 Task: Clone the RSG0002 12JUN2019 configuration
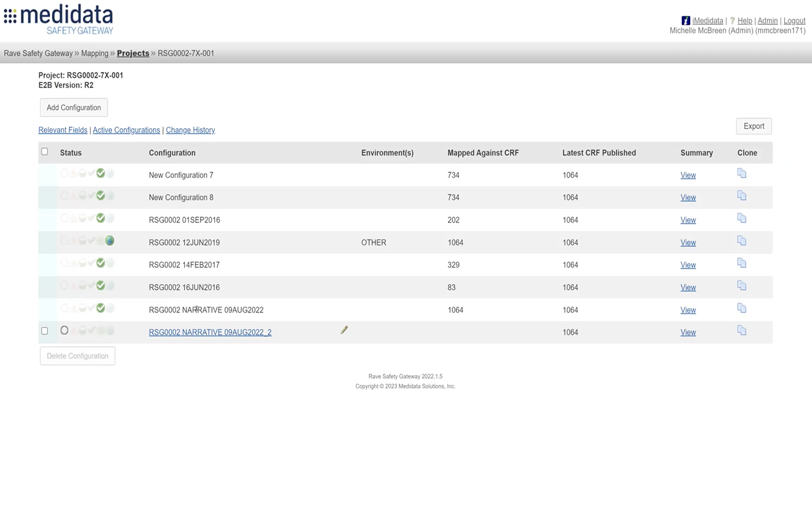[742, 241]
